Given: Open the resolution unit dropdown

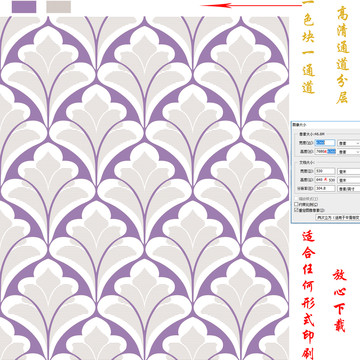Looking at the screenshot, I should (349, 189).
